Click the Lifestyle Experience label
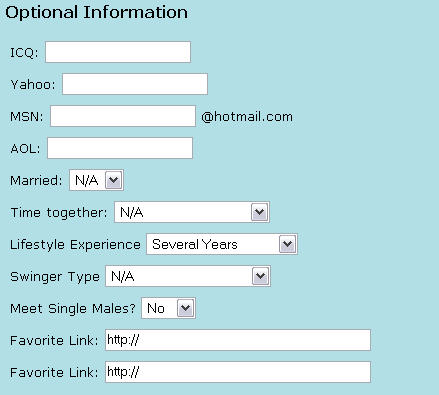Viewport: 439px width, 395px height. pyautogui.click(x=75, y=245)
